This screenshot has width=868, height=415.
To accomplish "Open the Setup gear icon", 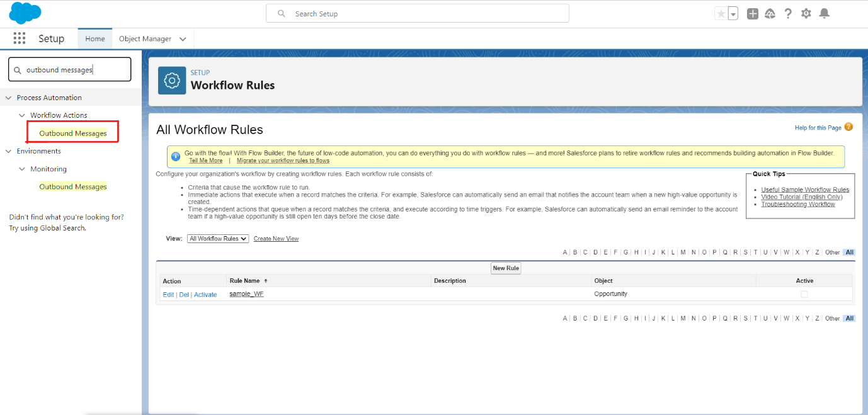I will [806, 14].
